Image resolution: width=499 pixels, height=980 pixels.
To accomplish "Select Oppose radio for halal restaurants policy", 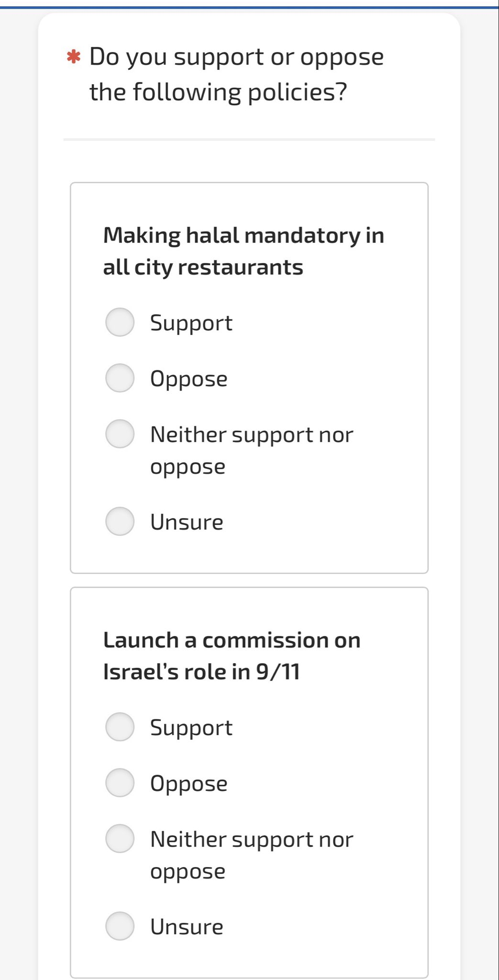I will coord(120,378).
